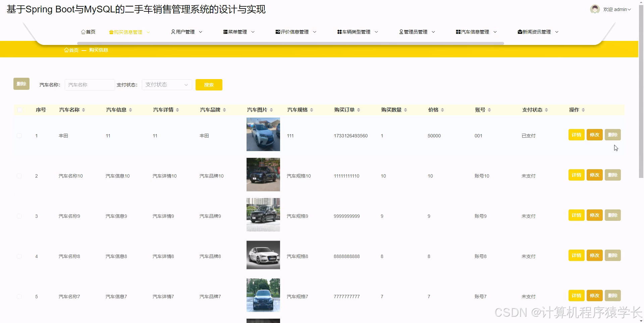Click 修改 for the 汽车名称8 row
Image resolution: width=644 pixels, height=323 pixels.
pyautogui.click(x=594, y=255)
